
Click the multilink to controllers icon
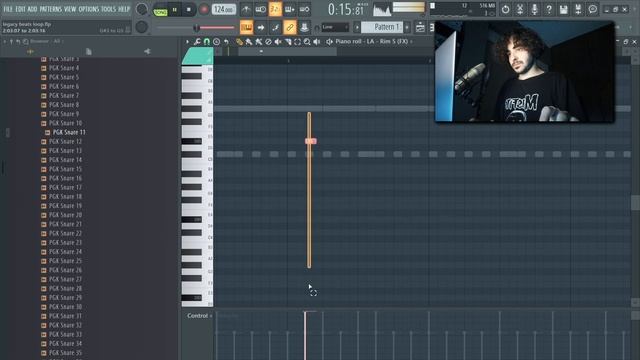tap(304, 27)
